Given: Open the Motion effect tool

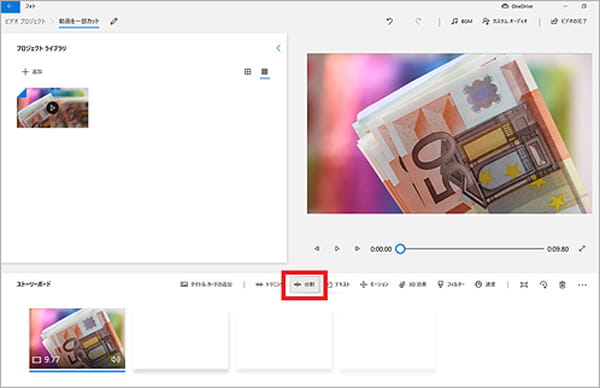Looking at the screenshot, I should (x=374, y=284).
